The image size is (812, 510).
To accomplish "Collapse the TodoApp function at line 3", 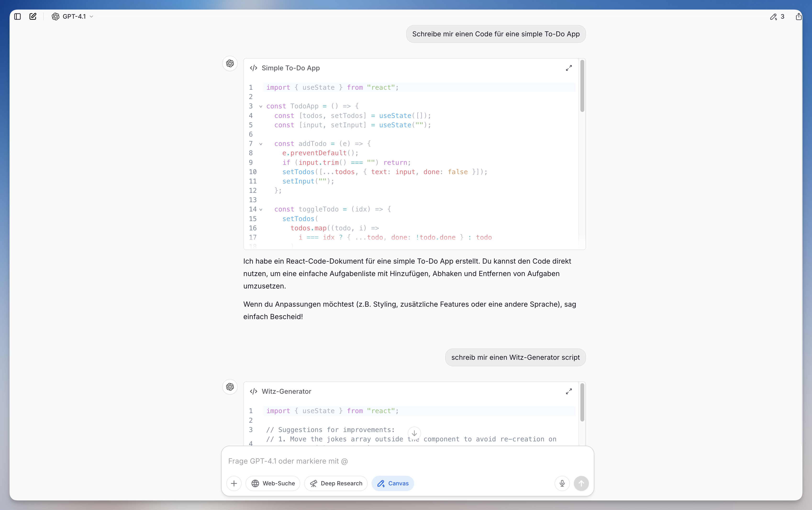I will 261,106.
